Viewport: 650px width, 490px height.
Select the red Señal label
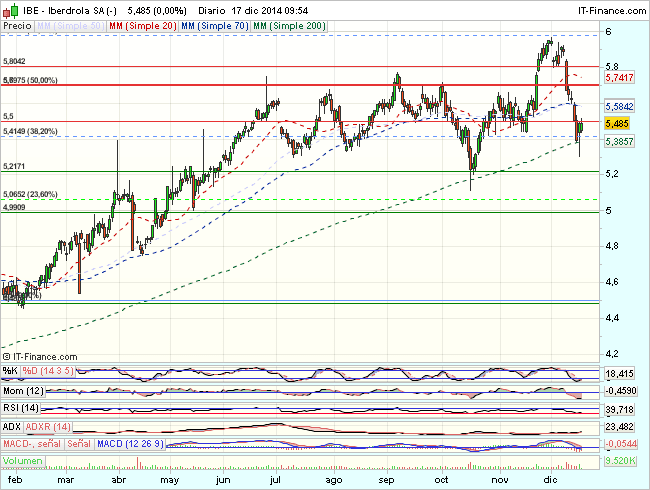tap(79, 444)
